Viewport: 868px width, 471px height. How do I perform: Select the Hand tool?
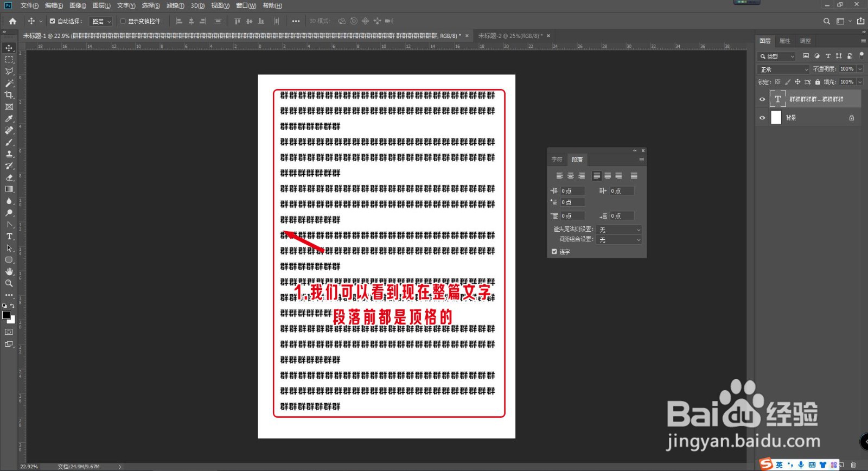[x=9, y=272]
